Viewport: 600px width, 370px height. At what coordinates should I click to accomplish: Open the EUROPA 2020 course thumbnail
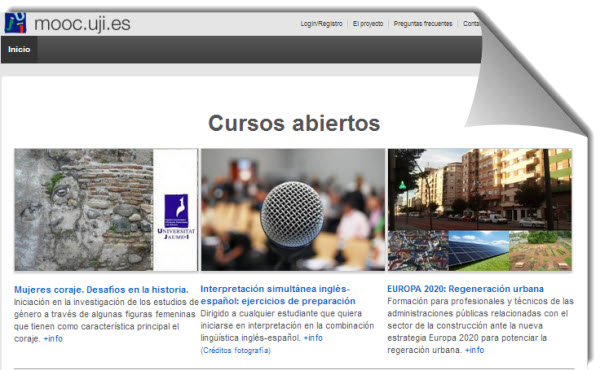click(x=480, y=210)
